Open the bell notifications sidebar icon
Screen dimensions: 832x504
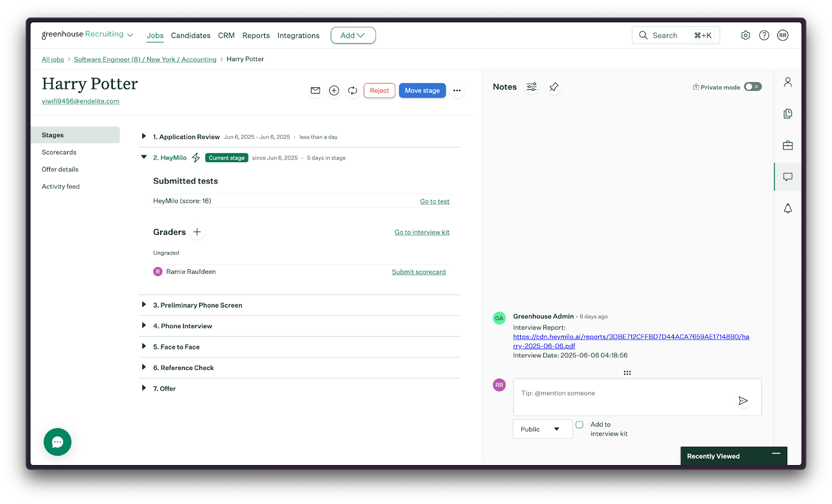788,208
